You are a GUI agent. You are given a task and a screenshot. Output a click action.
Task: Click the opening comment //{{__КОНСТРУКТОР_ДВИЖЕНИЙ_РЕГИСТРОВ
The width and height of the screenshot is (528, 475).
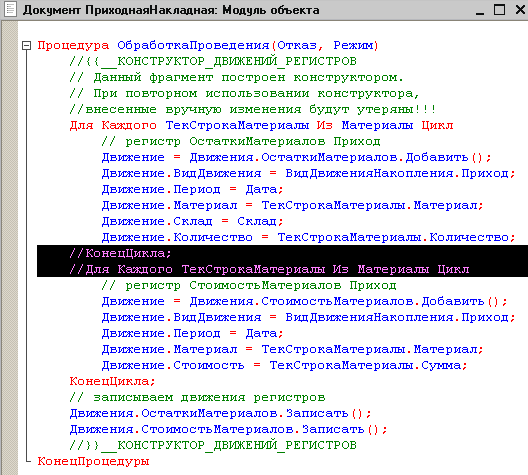213,61
